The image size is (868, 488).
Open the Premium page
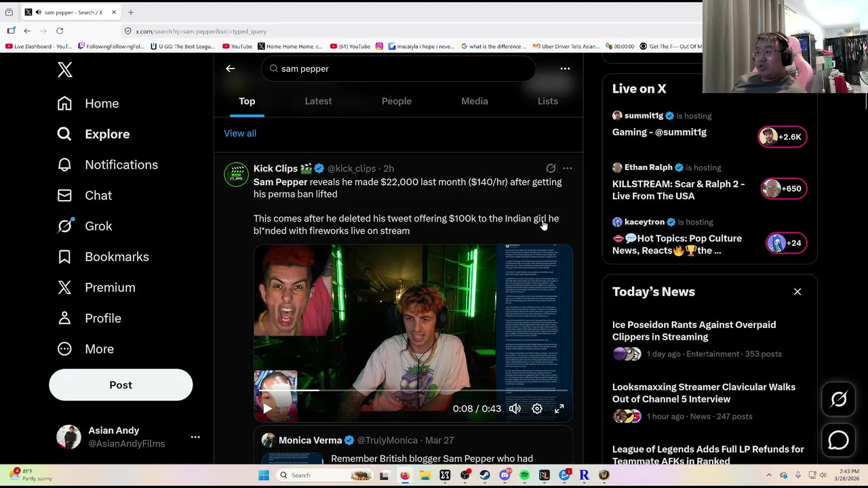[96, 287]
